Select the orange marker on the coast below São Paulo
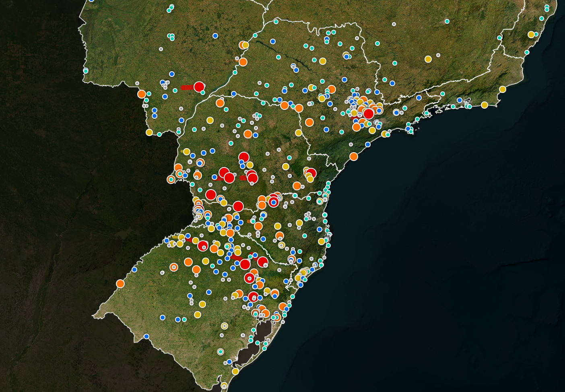565x392 pixels. pyautogui.click(x=354, y=156)
